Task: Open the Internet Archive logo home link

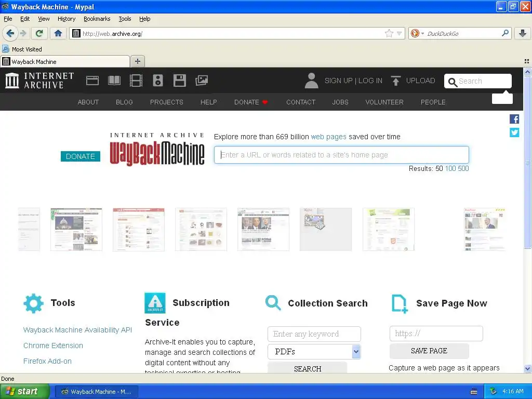Action: 39,81
